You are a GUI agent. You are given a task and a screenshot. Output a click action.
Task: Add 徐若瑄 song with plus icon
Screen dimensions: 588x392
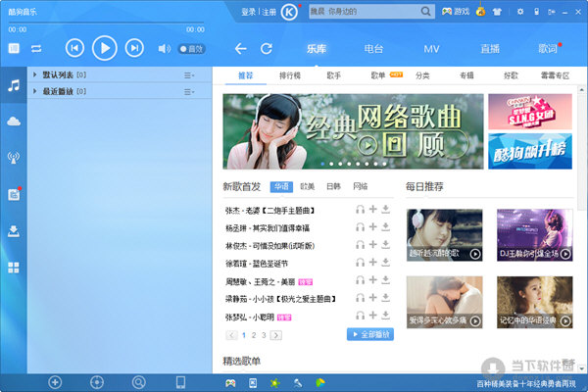coord(372,262)
